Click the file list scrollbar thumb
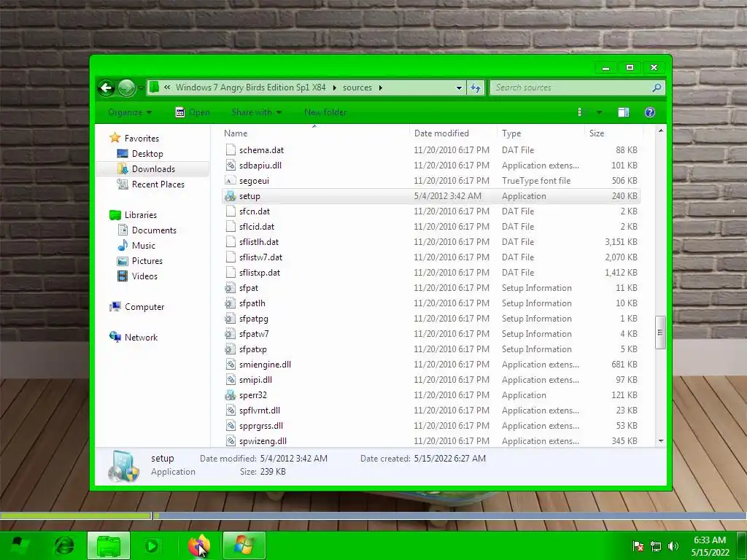Screen dimensions: 747x560 click(x=660, y=332)
